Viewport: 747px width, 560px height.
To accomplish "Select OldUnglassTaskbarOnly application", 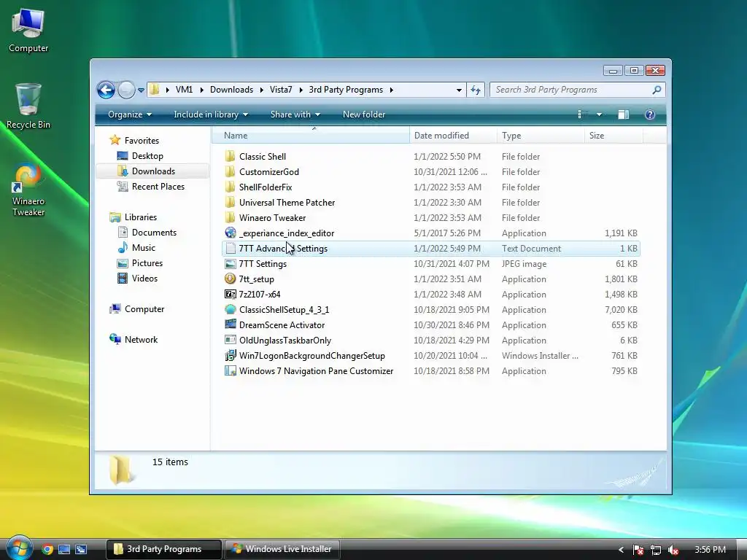I will [431, 340].
